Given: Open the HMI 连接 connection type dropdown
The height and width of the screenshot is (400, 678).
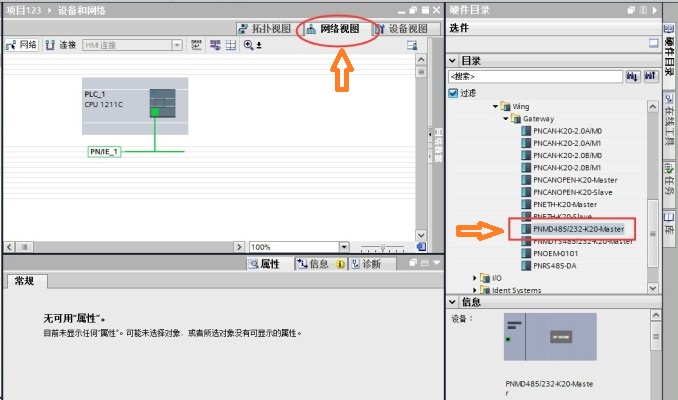Looking at the screenshot, I should (x=176, y=45).
